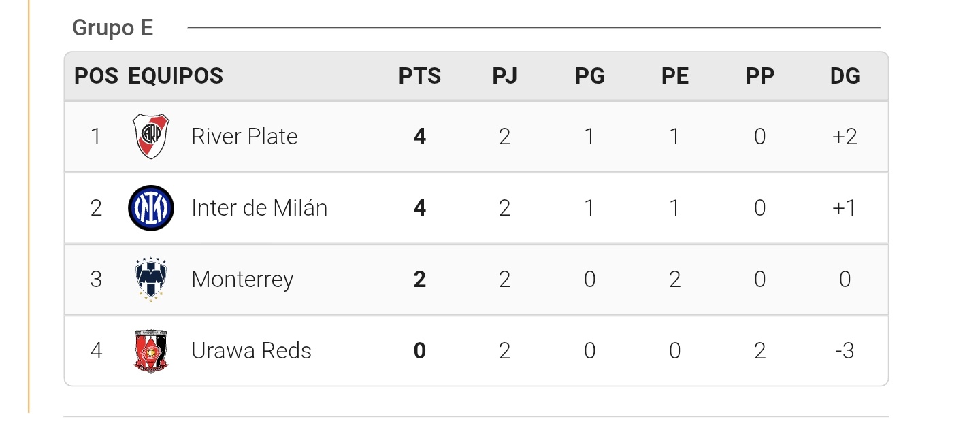The height and width of the screenshot is (438, 980).
Task: Select the Monterrey team name
Action: click(242, 280)
